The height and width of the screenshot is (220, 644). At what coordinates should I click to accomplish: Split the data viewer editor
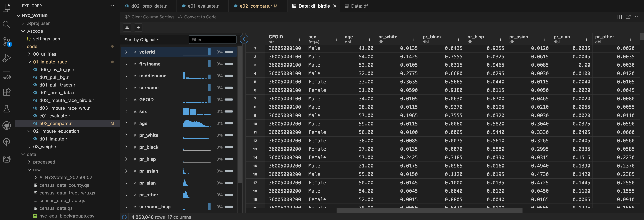tap(619, 17)
